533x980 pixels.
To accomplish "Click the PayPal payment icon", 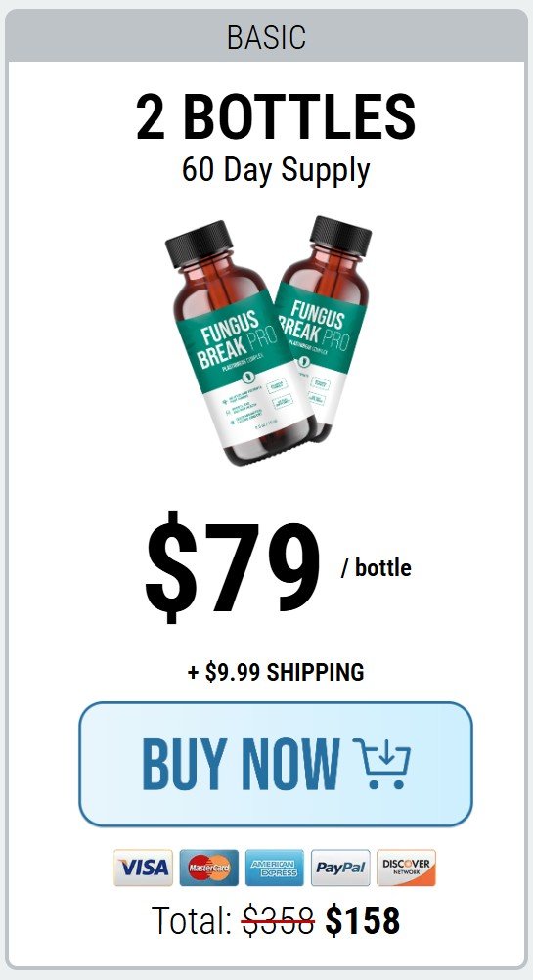I will (x=340, y=867).
